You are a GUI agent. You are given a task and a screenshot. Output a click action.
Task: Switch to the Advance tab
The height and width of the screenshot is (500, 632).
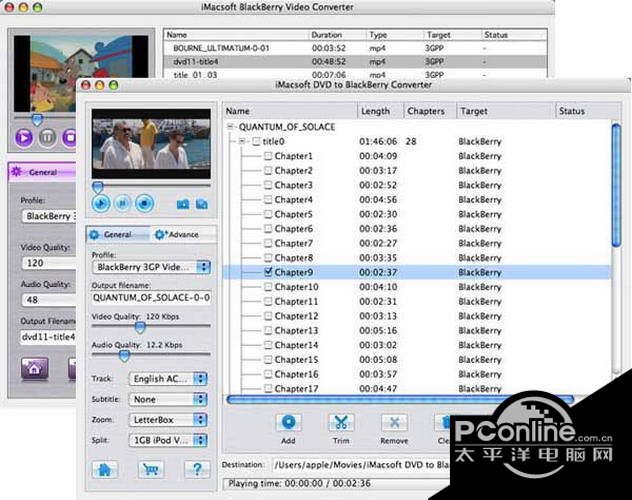182,234
